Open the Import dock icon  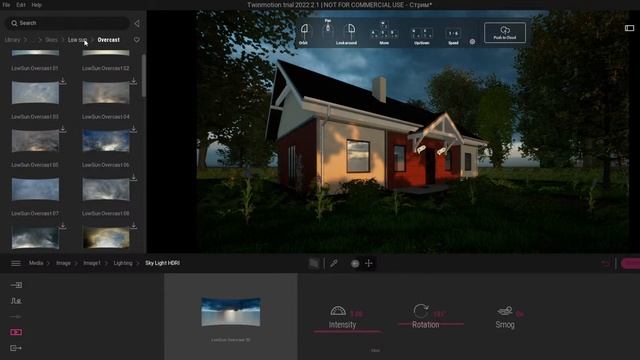tap(16, 285)
